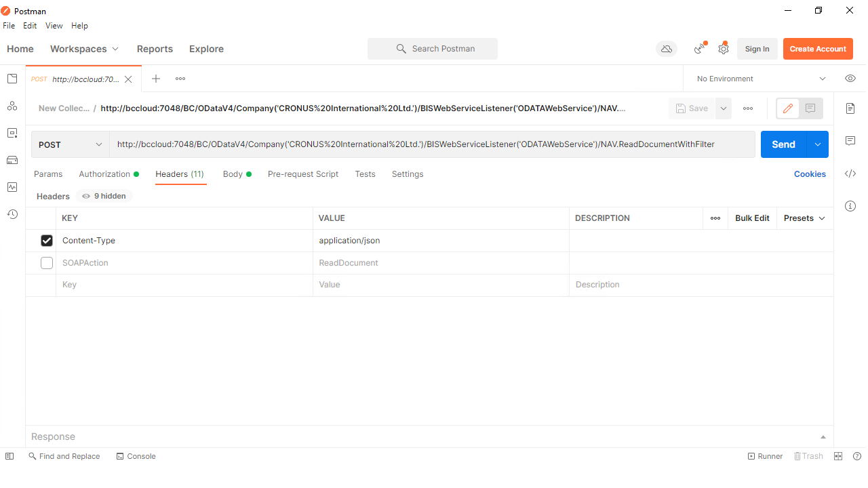Open the POST method dropdown
Image resolution: width=868 pixels, height=488 pixels.
pos(71,144)
